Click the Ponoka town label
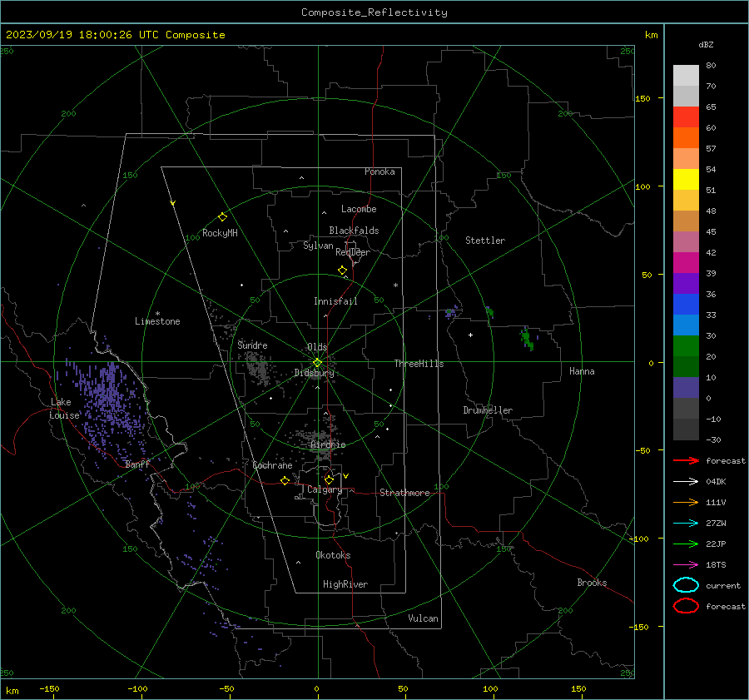 coord(379,171)
